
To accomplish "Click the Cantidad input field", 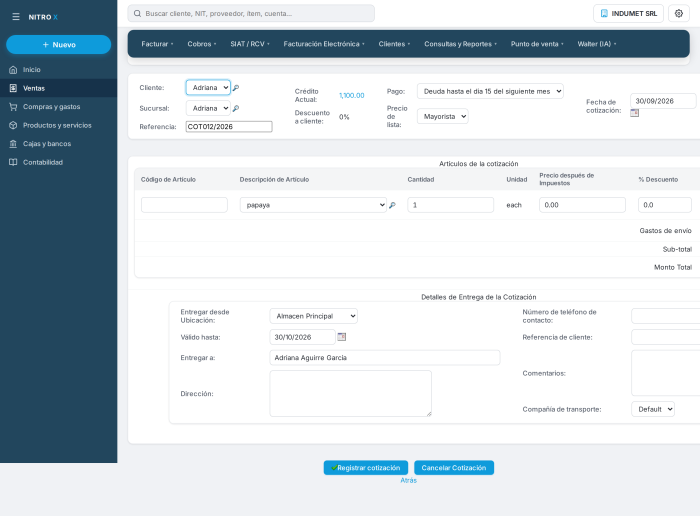I will pyautogui.click(x=450, y=205).
